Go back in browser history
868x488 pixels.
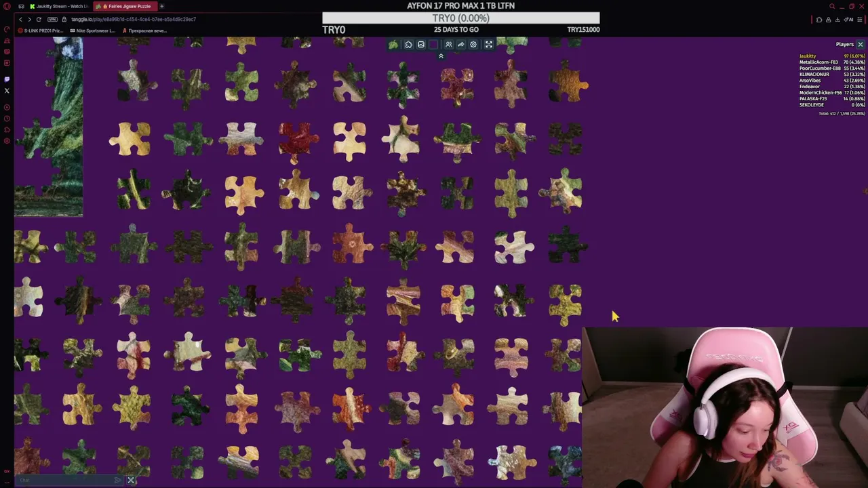(20, 19)
